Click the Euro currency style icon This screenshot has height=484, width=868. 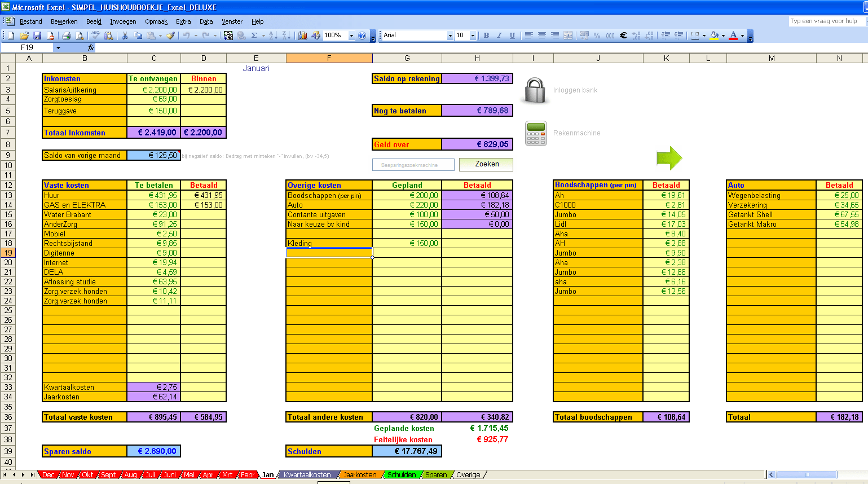(x=623, y=36)
